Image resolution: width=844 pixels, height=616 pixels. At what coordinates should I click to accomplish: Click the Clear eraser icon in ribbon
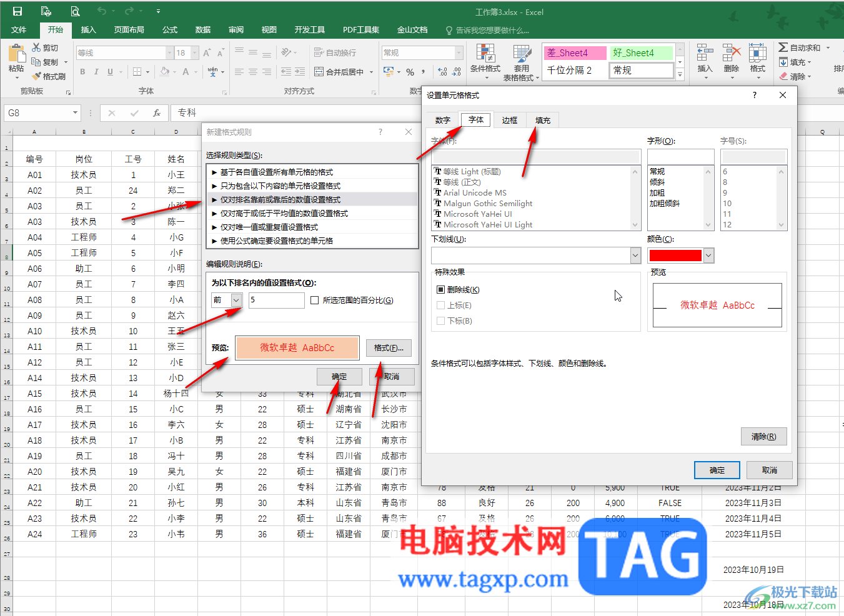pyautogui.click(x=783, y=76)
